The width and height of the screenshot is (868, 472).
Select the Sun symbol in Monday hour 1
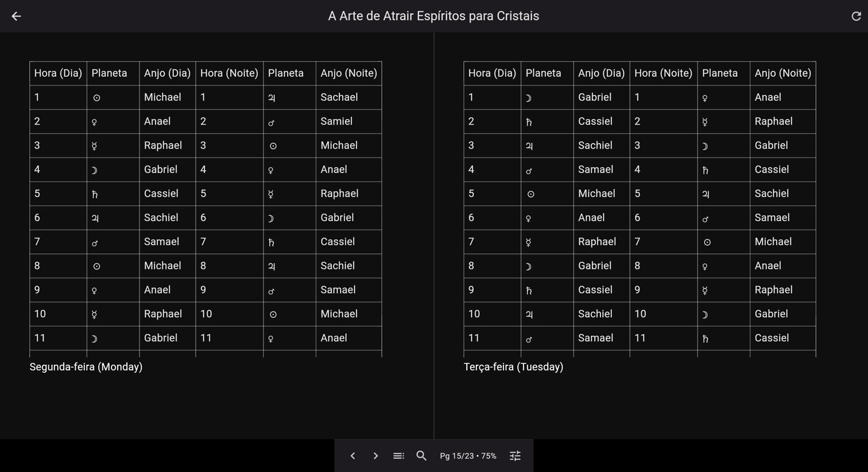click(x=95, y=97)
